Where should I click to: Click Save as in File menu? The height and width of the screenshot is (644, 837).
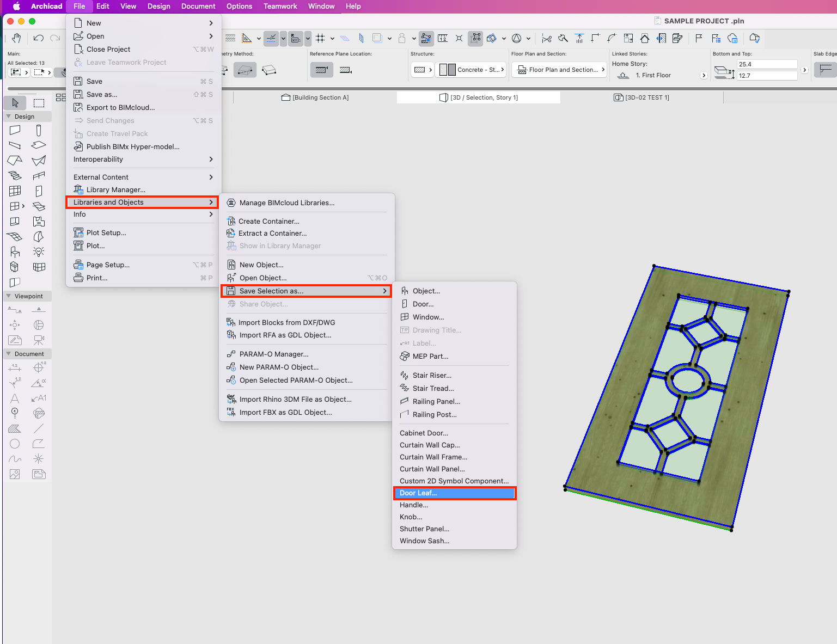144,94
